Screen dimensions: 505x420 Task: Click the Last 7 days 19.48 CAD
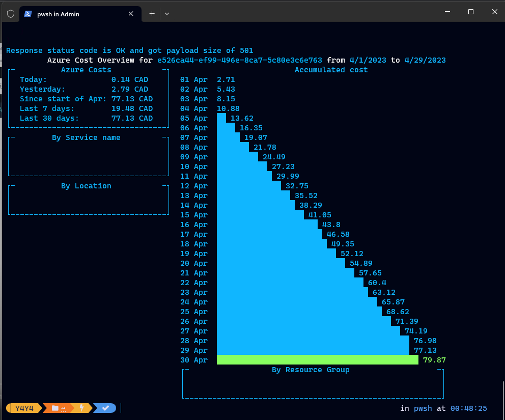[132, 108]
